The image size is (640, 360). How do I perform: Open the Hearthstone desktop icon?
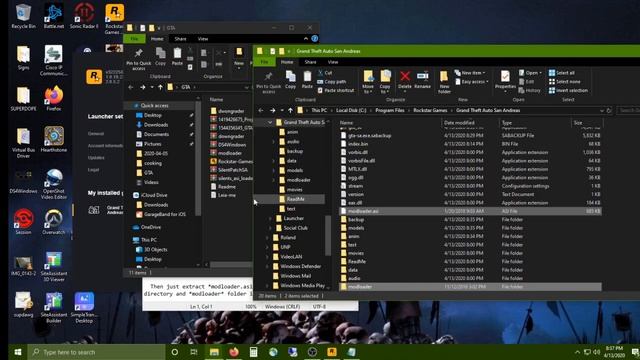coord(54,139)
